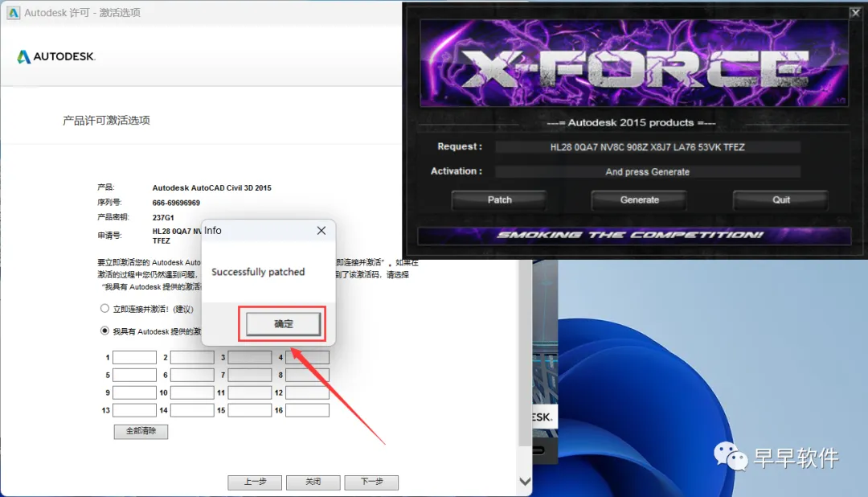Click the 全部清除 button

pos(141,431)
